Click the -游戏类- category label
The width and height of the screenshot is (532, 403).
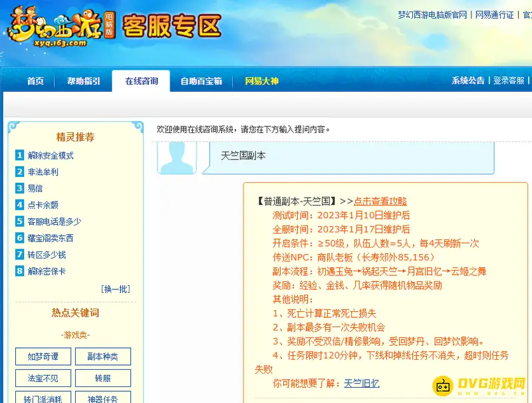75,335
